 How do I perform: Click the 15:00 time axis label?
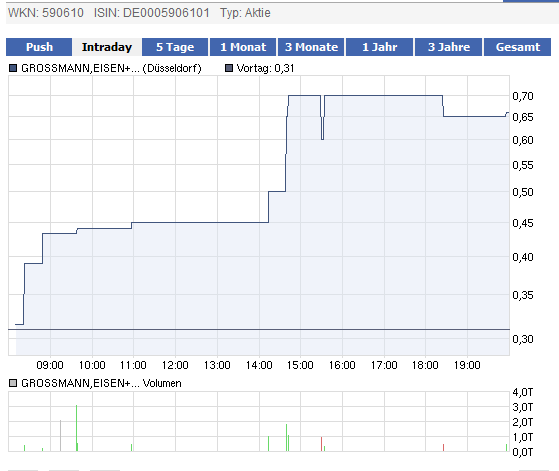[x=300, y=365]
